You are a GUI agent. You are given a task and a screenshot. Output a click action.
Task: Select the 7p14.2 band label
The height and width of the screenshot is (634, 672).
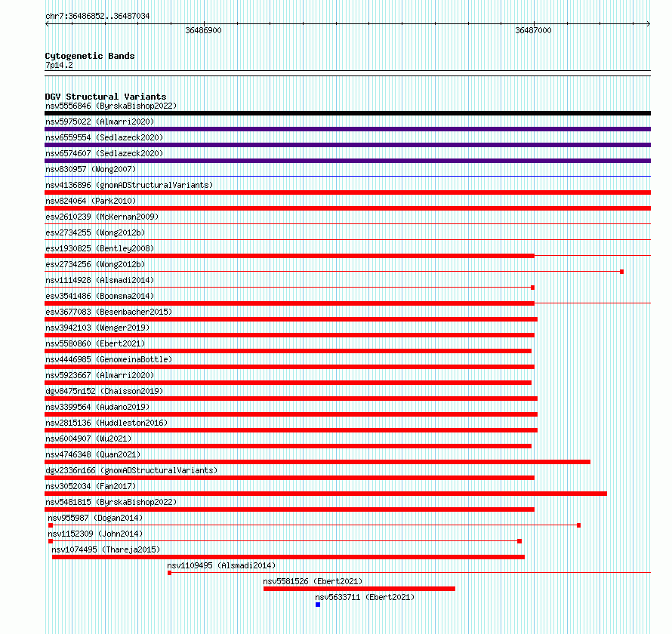pyautogui.click(x=59, y=65)
